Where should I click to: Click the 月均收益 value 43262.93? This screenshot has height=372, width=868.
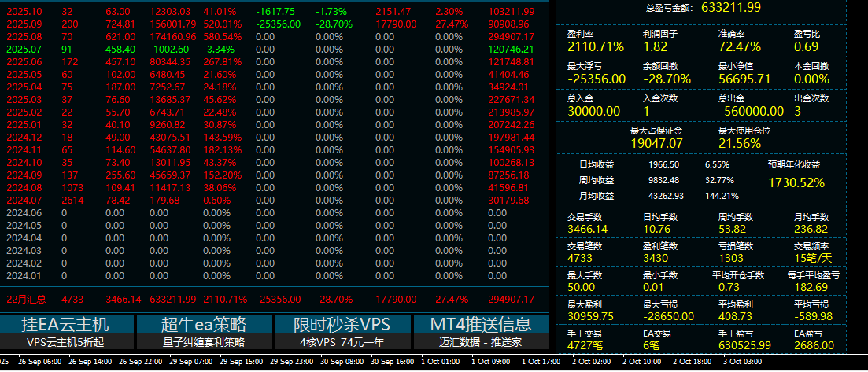[x=666, y=196]
